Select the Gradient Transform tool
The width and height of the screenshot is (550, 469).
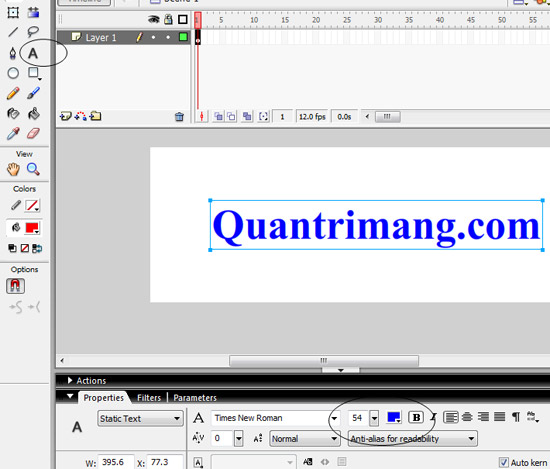click(34, 13)
